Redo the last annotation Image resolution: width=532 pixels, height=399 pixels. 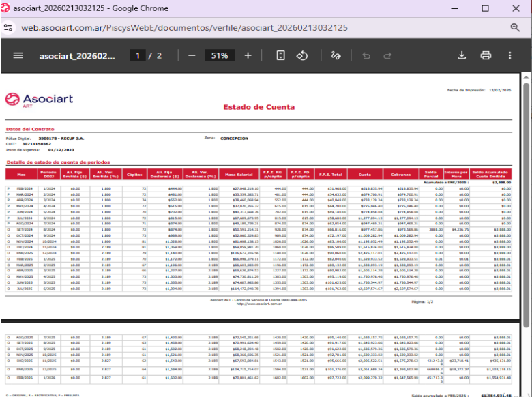[387, 55]
